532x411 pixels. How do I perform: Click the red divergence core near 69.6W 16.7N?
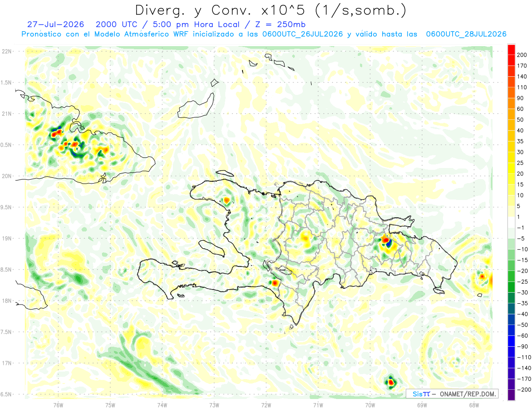tap(391, 382)
